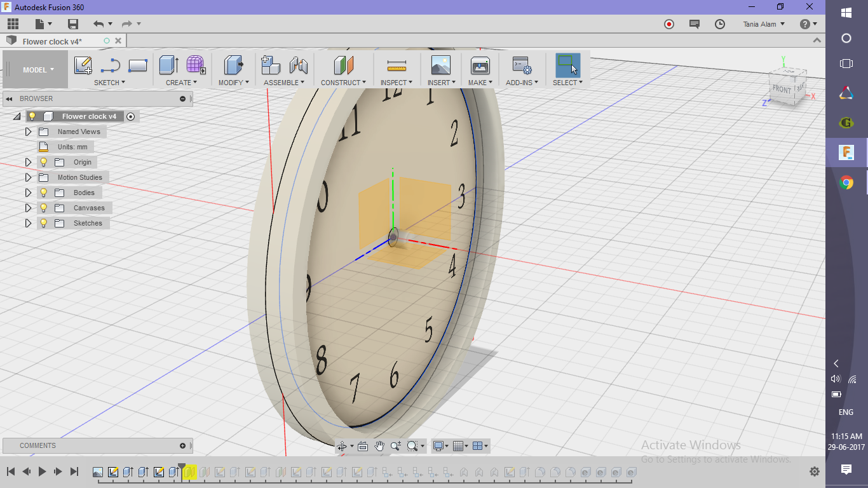
Task: Click the Insert Decal image icon
Action: [x=440, y=65]
